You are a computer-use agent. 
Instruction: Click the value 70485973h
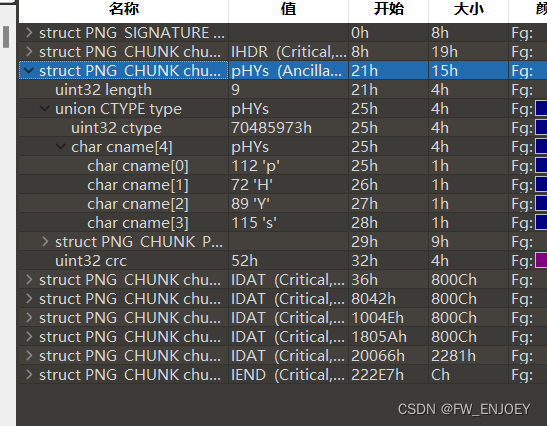(x=271, y=128)
